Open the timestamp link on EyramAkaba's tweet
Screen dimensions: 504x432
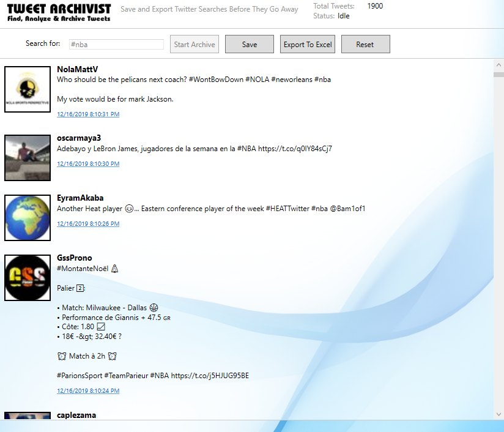pos(87,223)
